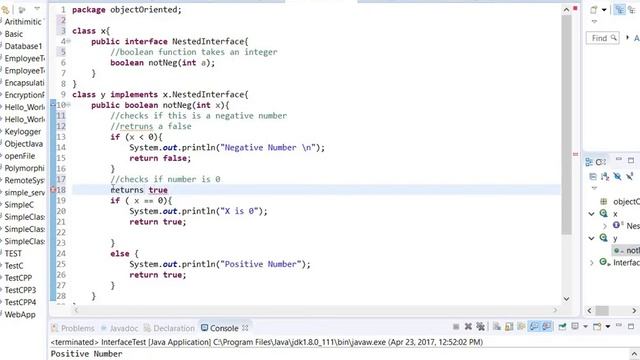Open Display Selected Console dropdown arrow
Screen dimensions: 640x360
point(585,327)
